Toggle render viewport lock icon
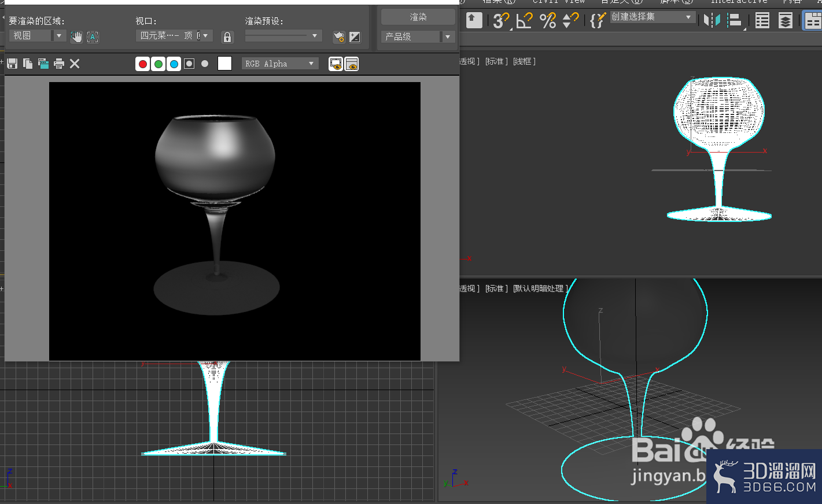 pyautogui.click(x=227, y=37)
